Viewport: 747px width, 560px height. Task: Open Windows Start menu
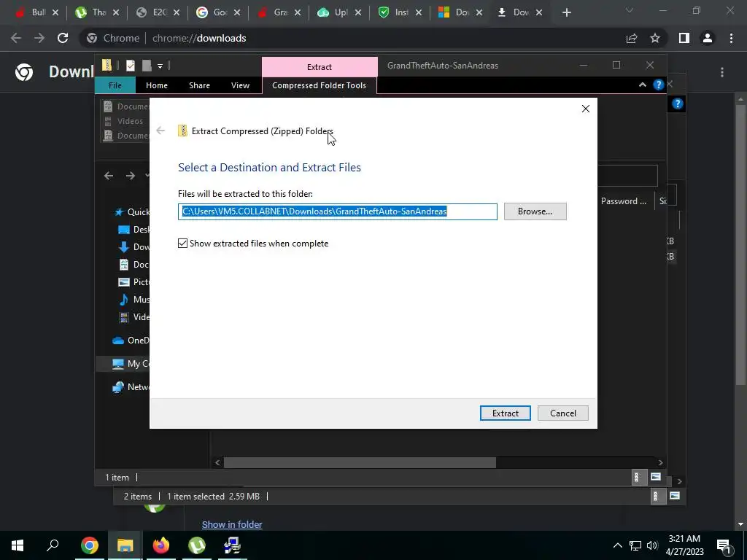18,545
